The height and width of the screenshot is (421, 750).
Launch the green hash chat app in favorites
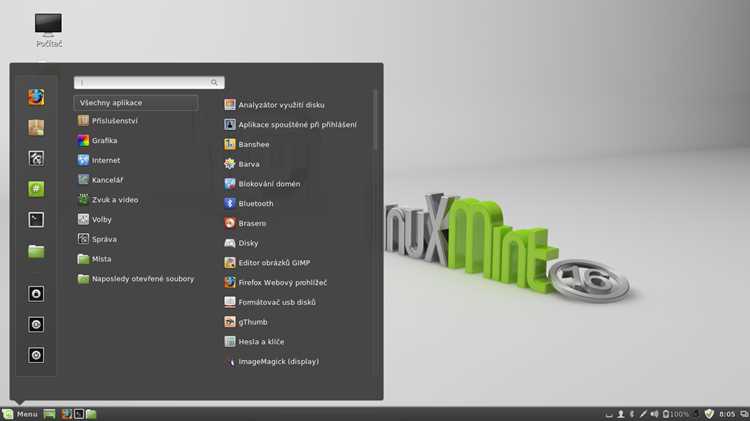coord(36,189)
